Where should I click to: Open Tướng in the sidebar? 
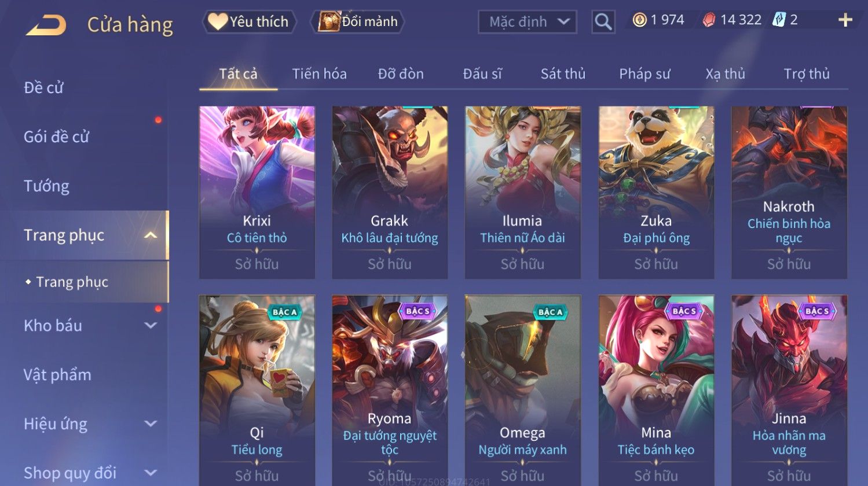pos(46,186)
